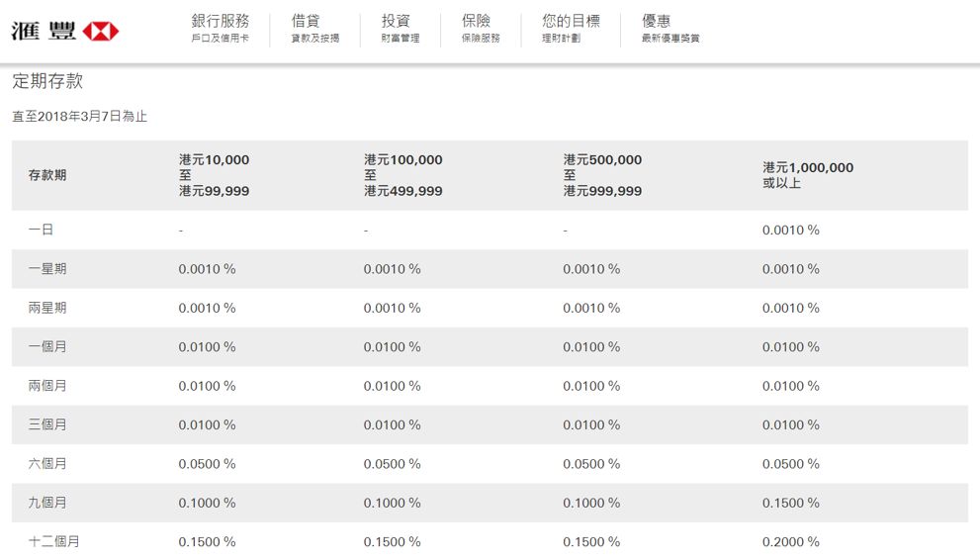Click 一星期 rate in 港元500,000 column
Screen dimensions: 980x560
tap(591, 269)
